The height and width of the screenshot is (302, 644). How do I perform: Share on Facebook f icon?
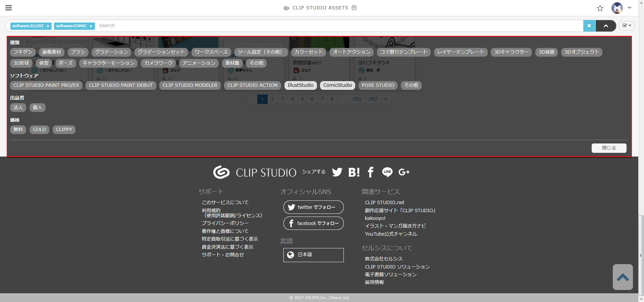coord(371,172)
